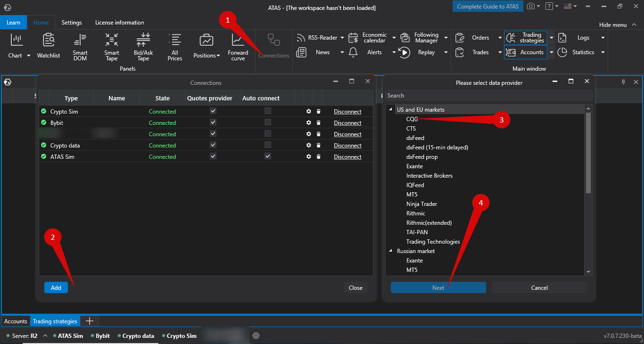Viewport: 644px width, 344px height.
Task: Open the Statistics dropdown arrow
Action: coord(603,52)
